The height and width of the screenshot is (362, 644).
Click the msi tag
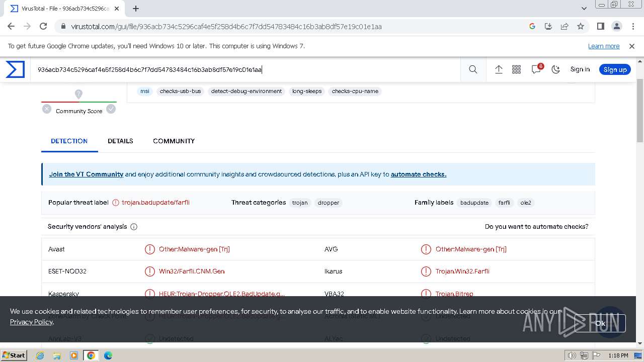[x=145, y=91]
